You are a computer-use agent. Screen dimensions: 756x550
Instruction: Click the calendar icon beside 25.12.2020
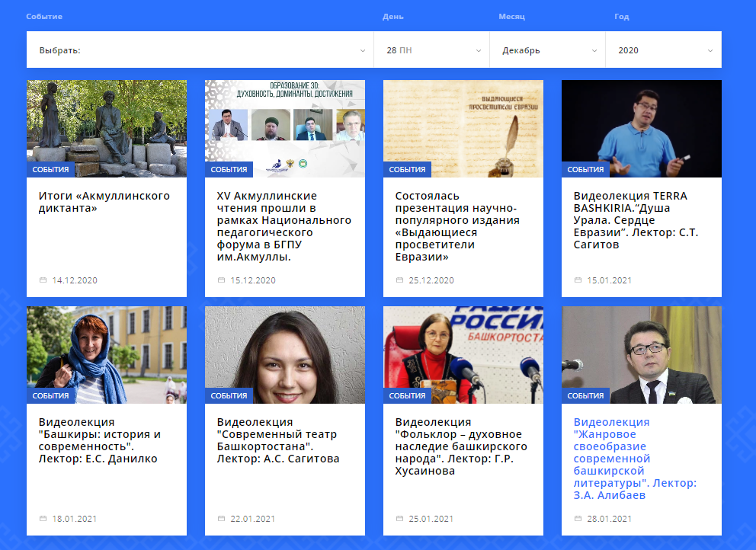[x=400, y=280]
